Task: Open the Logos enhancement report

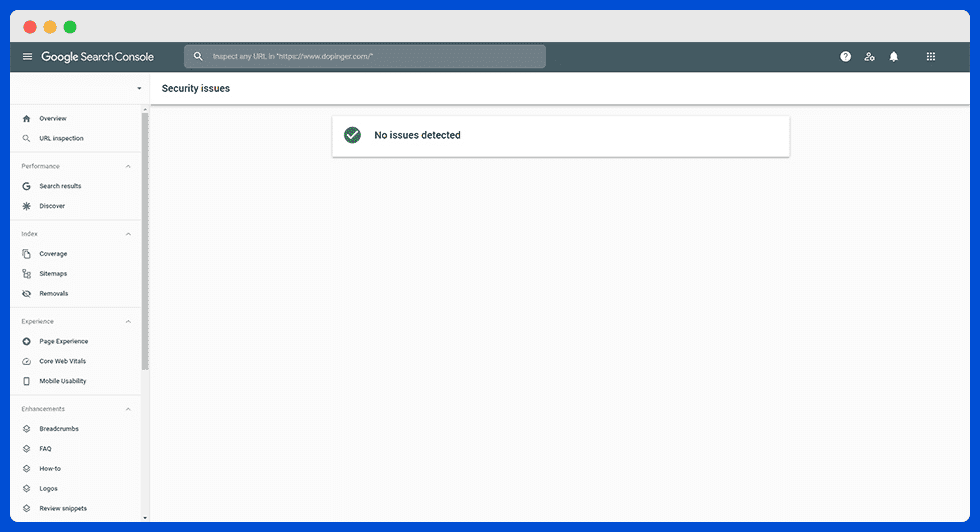Action: tap(48, 488)
